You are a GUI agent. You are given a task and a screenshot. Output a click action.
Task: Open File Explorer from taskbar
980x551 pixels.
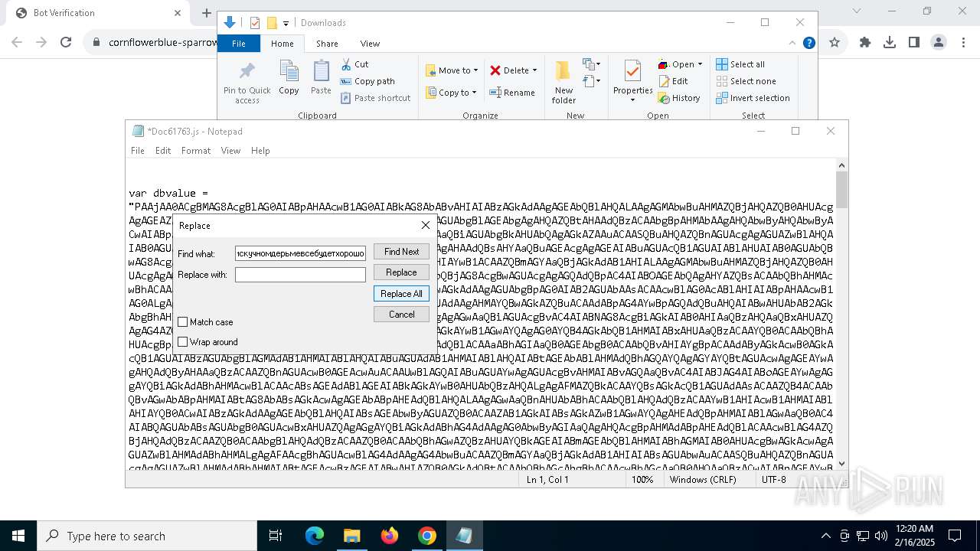[x=351, y=536]
